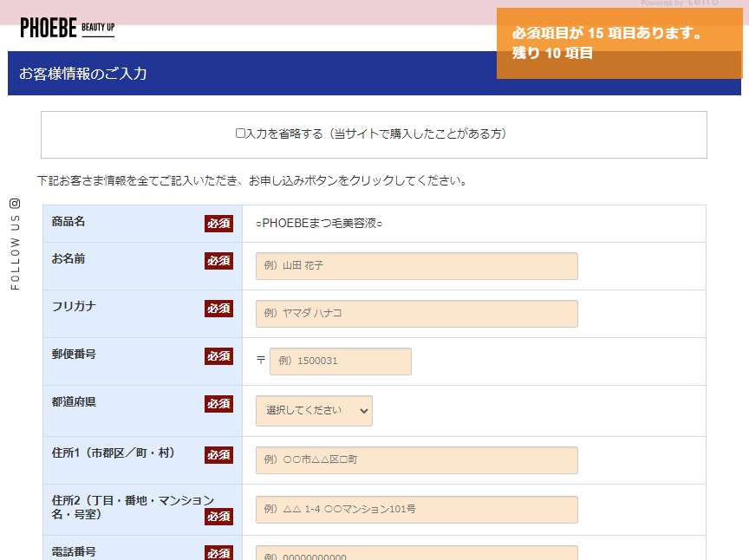The height and width of the screenshot is (560, 749).
Task: Click the 必須 badge beside お名前
Action: point(218,261)
